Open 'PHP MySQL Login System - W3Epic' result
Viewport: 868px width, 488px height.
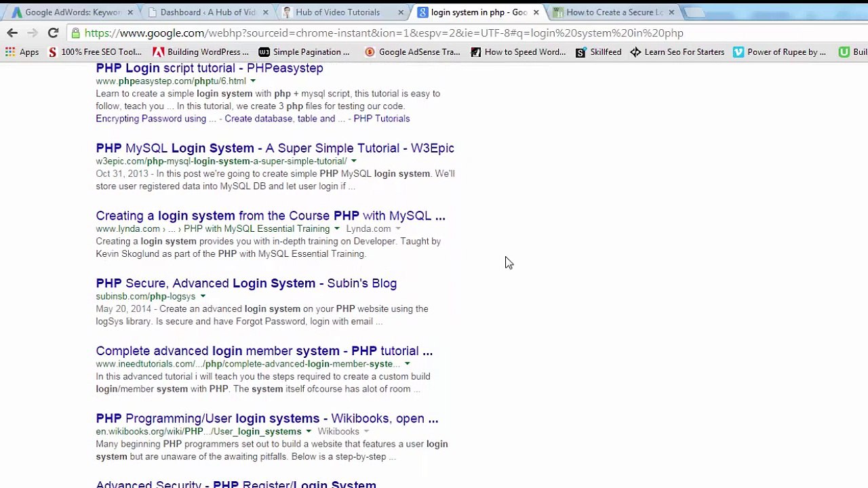(275, 148)
